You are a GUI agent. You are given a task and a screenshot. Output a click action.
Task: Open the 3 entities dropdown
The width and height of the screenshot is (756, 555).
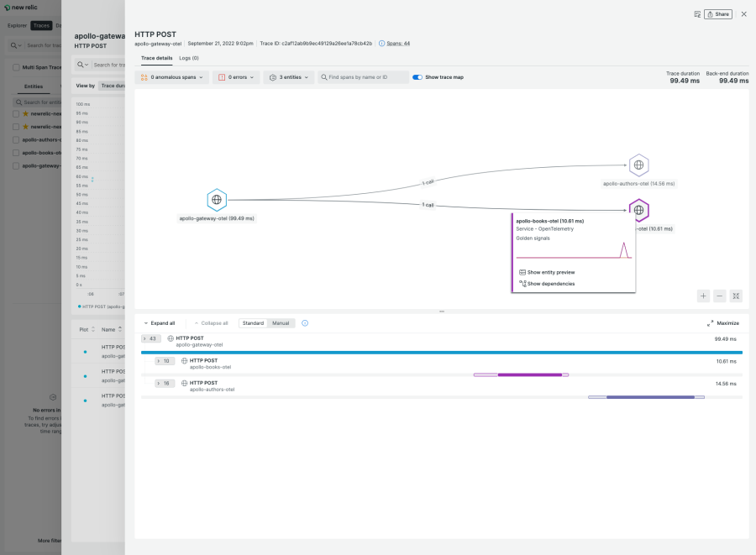click(288, 77)
